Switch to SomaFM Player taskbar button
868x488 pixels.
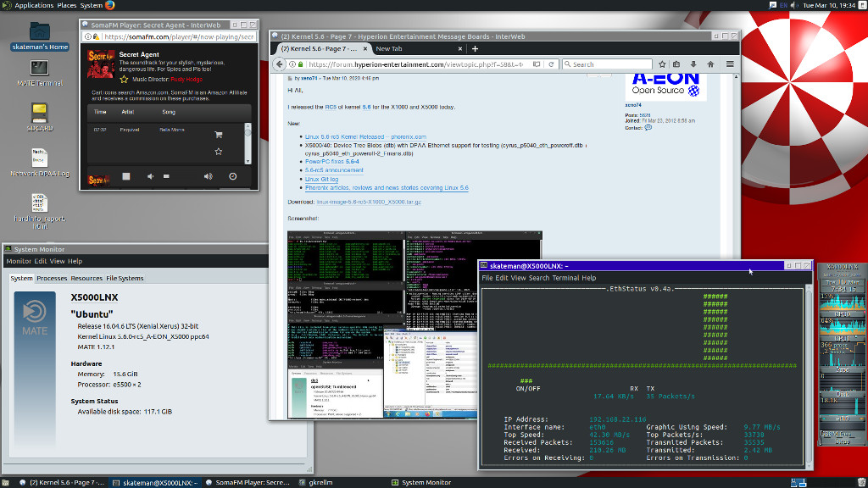click(248, 482)
